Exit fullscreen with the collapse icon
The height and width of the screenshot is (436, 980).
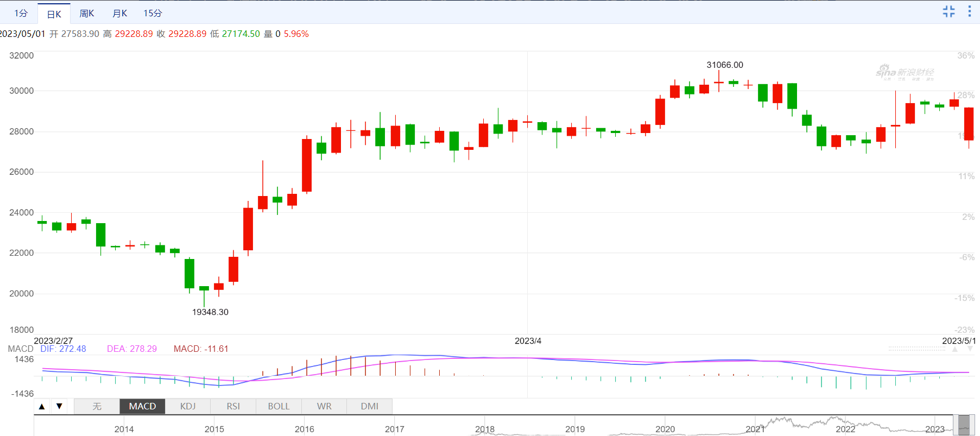tap(949, 11)
